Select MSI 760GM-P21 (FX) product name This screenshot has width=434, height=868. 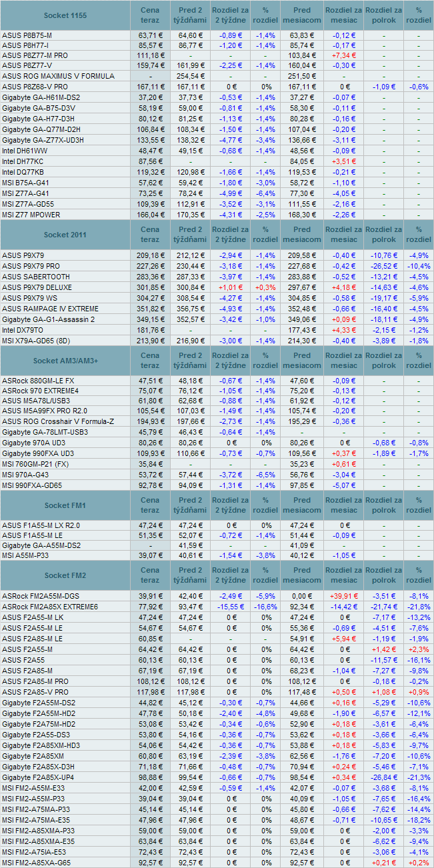[x=36, y=464]
